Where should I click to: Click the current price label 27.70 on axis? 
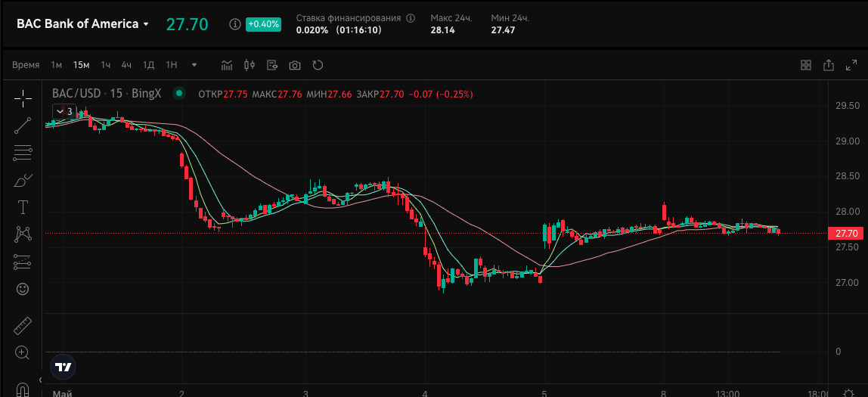pyautogui.click(x=845, y=233)
